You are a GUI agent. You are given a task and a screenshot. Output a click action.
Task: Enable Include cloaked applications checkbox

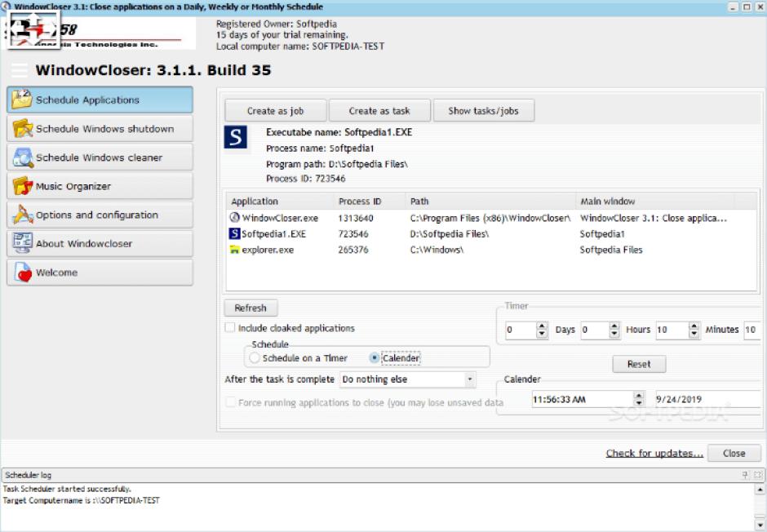coord(229,328)
